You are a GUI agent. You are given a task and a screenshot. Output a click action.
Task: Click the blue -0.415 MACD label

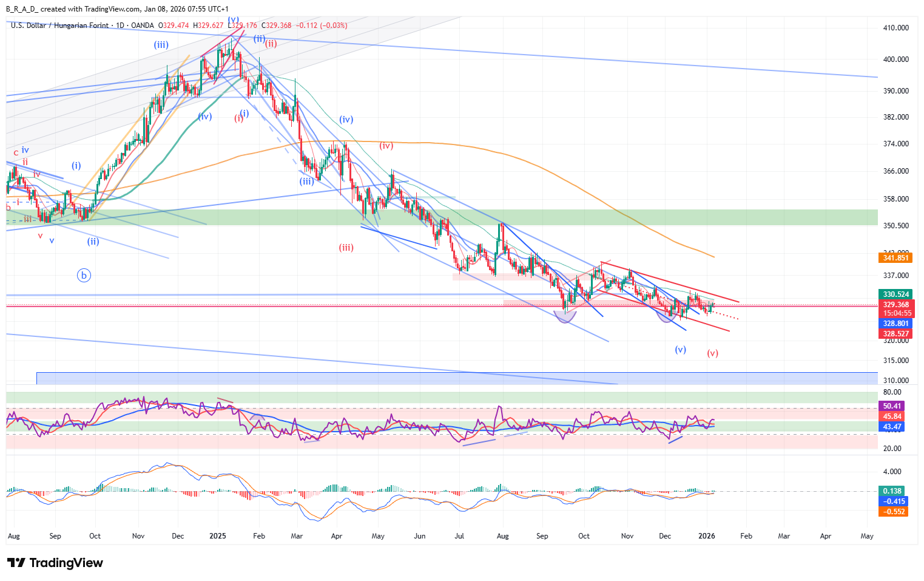point(894,501)
